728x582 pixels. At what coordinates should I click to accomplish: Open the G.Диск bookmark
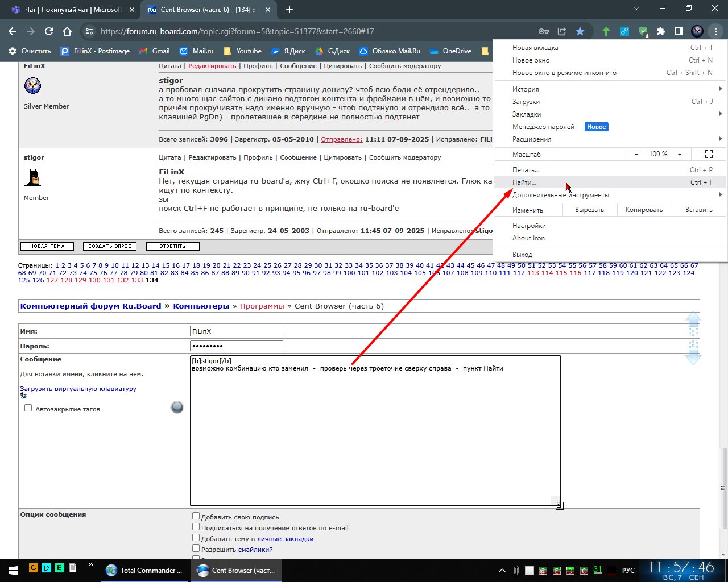click(332, 51)
